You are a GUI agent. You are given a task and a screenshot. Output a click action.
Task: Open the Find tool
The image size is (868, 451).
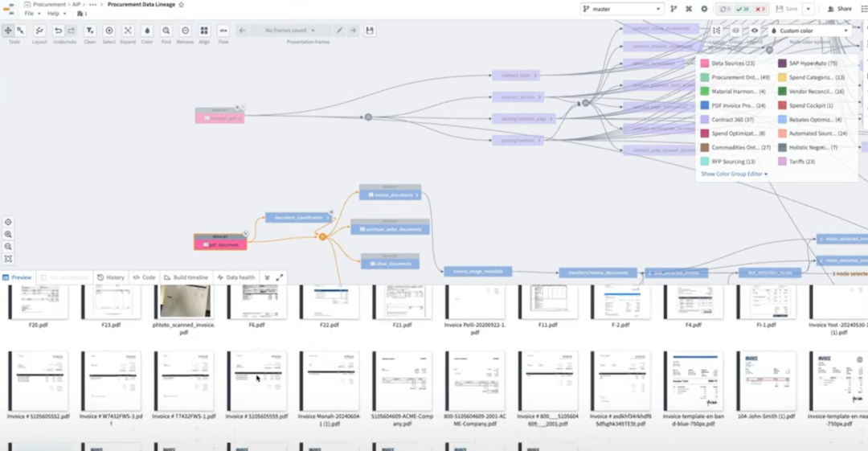click(x=166, y=31)
